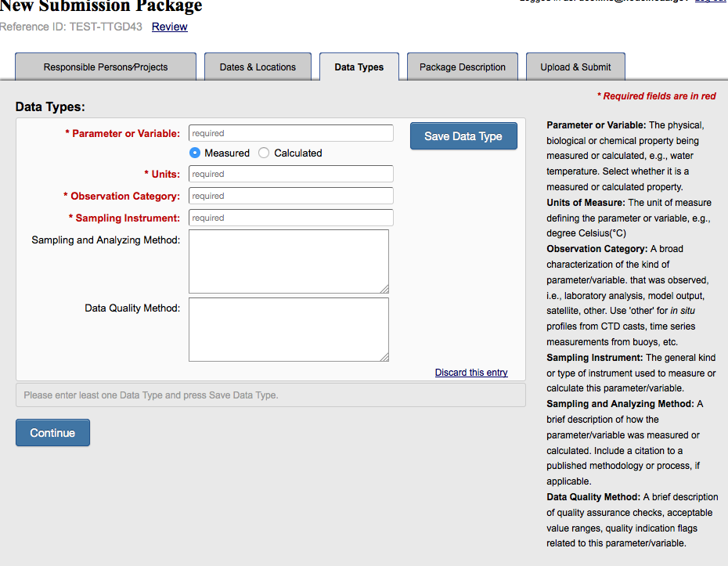Click the 'Please enter least one Data Type' message box

[x=270, y=395]
